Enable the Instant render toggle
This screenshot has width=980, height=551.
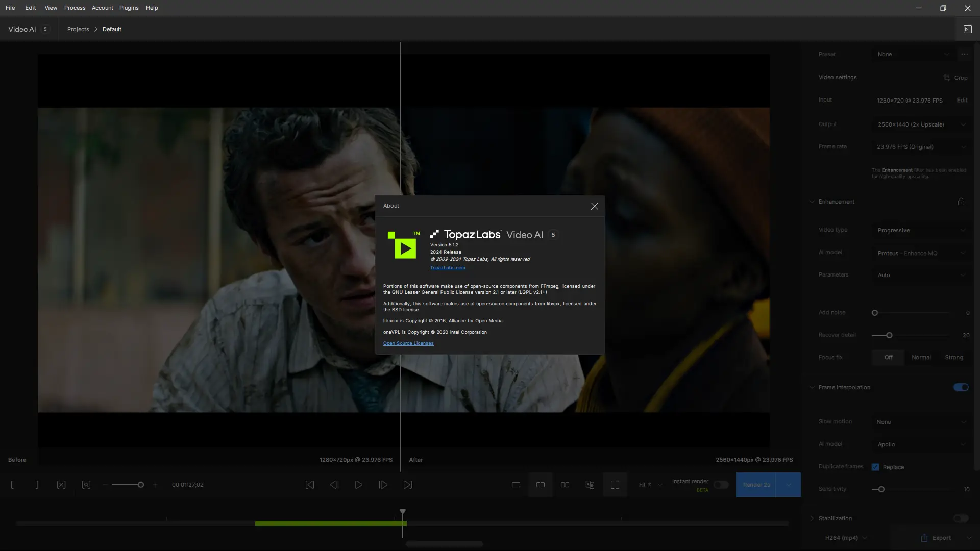pyautogui.click(x=721, y=485)
